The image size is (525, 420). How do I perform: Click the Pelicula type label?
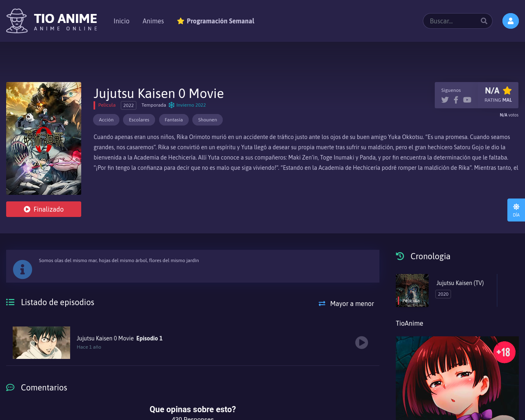coord(107,105)
